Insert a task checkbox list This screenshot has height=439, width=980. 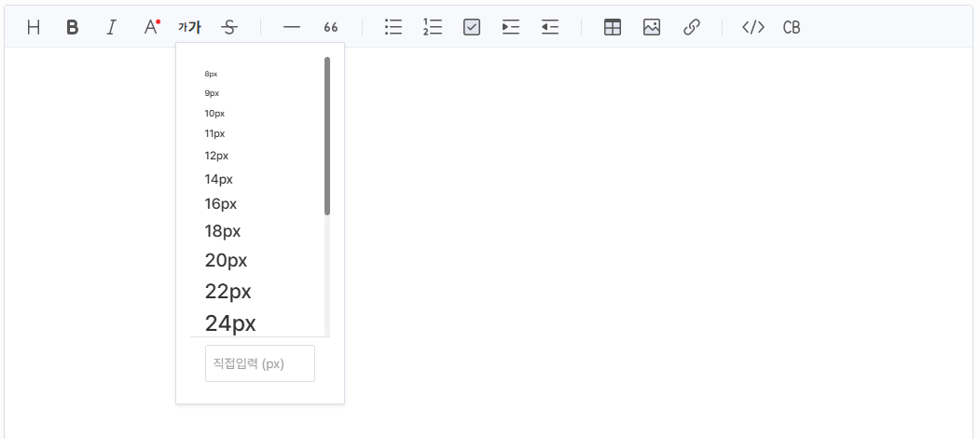[472, 27]
